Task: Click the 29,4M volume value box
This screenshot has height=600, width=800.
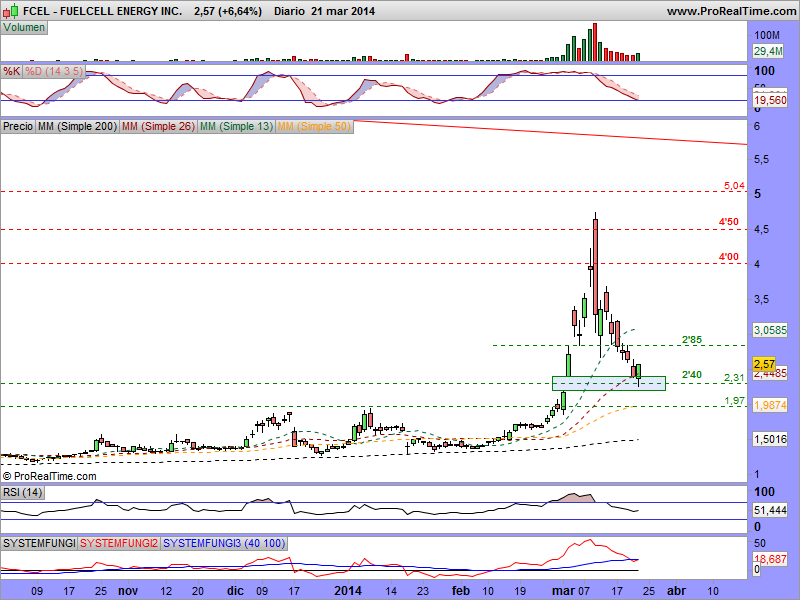Action: tap(768, 51)
